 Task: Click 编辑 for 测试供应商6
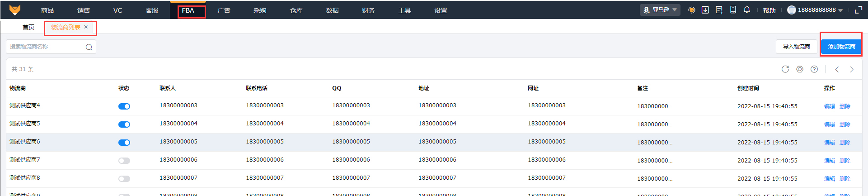(x=830, y=143)
